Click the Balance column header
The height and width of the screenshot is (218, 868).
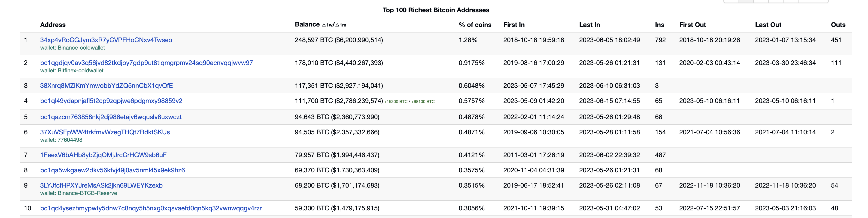[x=307, y=25]
